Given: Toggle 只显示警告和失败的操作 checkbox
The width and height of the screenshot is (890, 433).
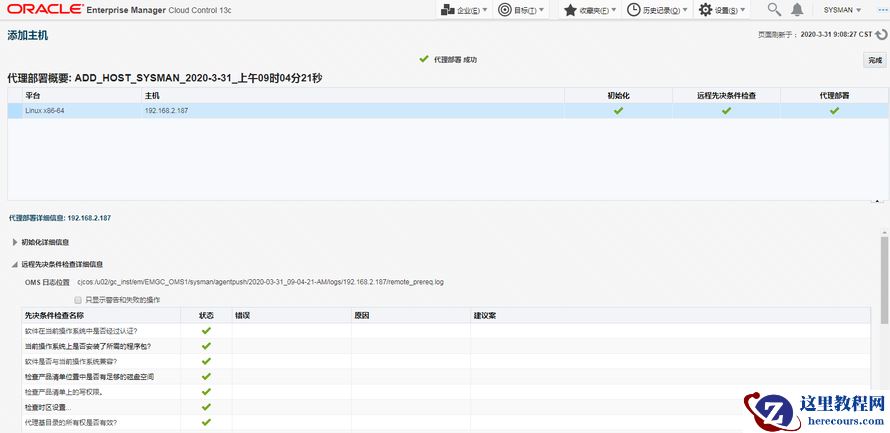Looking at the screenshot, I should [x=78, y=300].
